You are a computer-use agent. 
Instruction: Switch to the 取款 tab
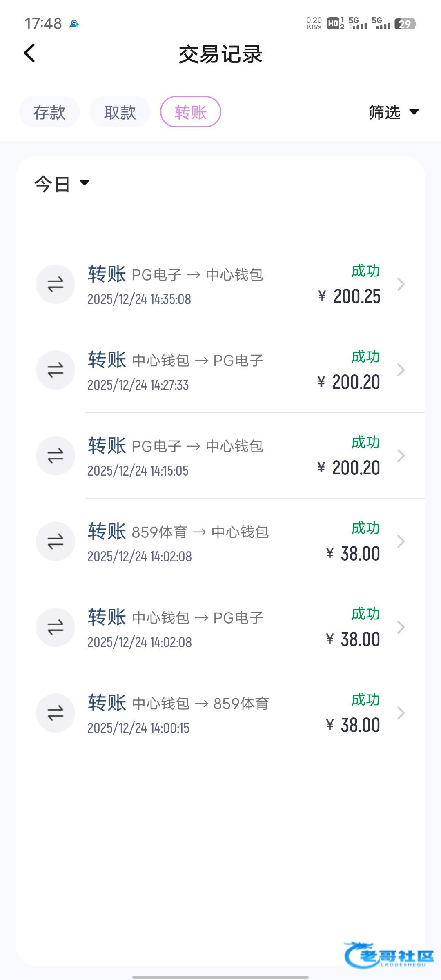(120, 112)
